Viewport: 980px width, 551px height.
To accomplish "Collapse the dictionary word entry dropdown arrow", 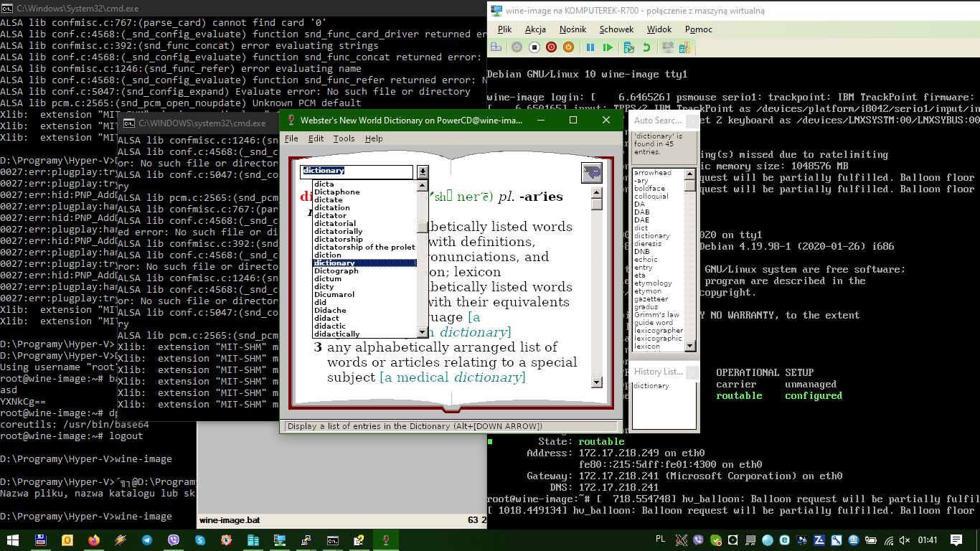I will pyautogui.click(x=423, y=171).
